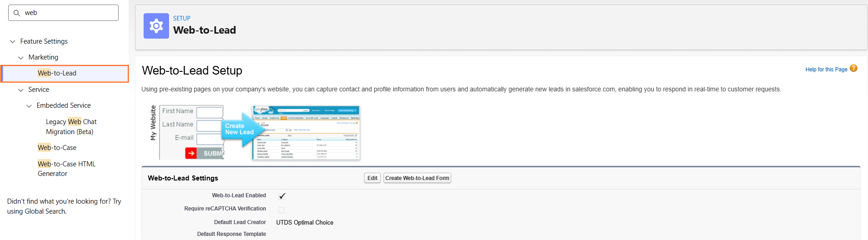Toggle Require reCAPTCHA Verification checkbox
Viewport: 868px width, 240px height.
click(x=281, y=210)
